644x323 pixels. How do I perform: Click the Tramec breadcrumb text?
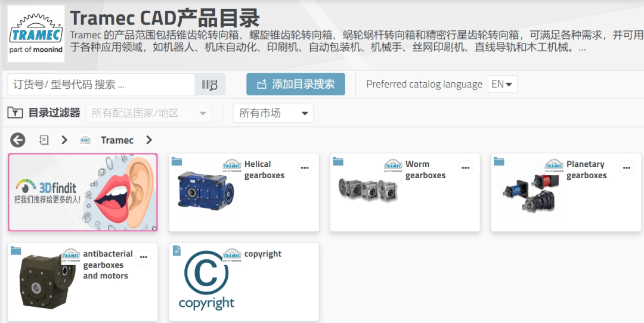click(x=117, y=140)
